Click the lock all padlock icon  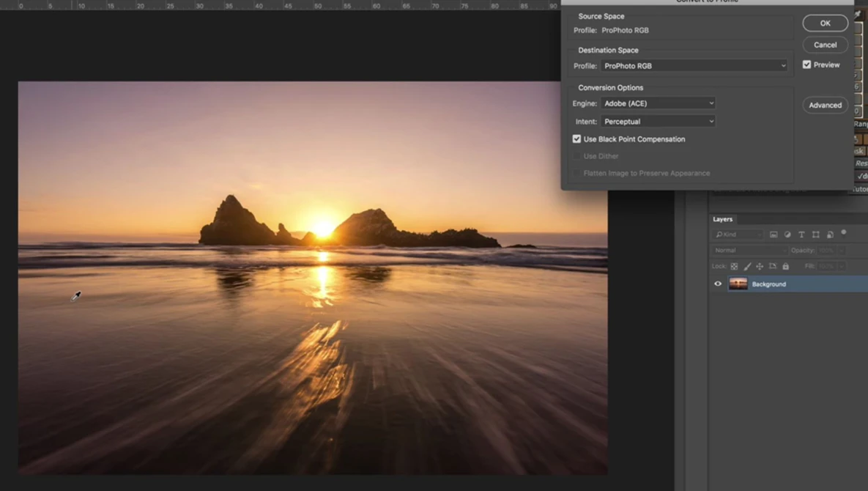[785, 266]
